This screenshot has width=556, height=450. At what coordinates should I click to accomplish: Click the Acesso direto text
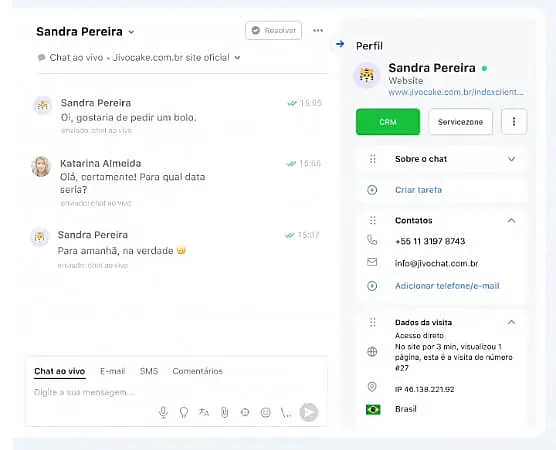pyautogui.click(x=419, y=335)
